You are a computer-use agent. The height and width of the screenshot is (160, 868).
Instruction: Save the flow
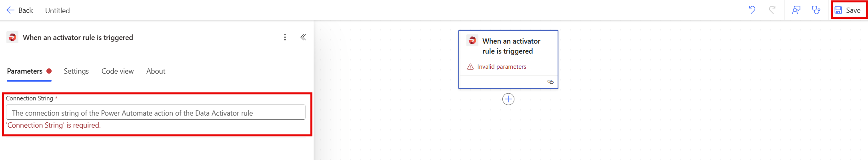pos(848,10)
